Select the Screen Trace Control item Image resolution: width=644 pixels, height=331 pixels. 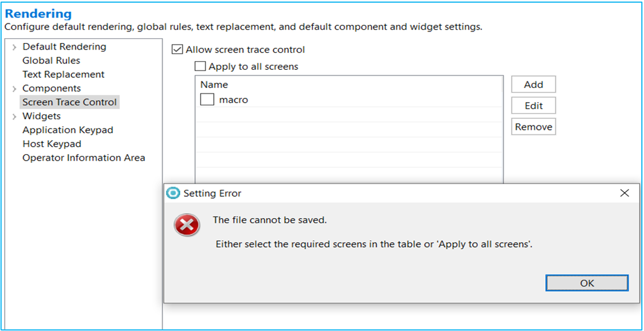69,102
